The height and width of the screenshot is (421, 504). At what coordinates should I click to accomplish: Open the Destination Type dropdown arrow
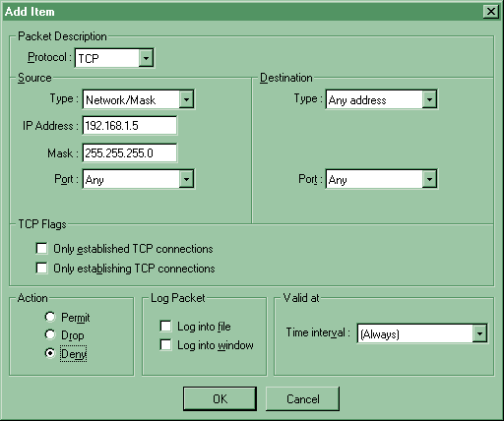click(x=429, y=99)
